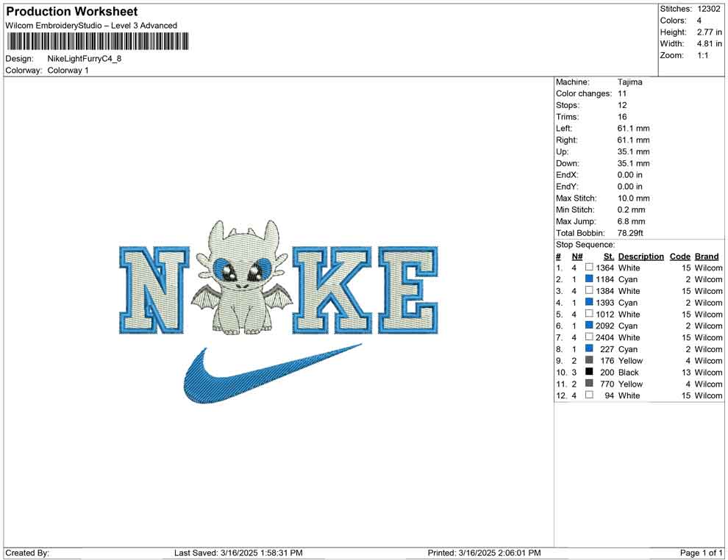The height and width of the screenshot is (560, 728).
Task: Click the gray swatch beside 176 Yellow
Action: tap(589, 360)
